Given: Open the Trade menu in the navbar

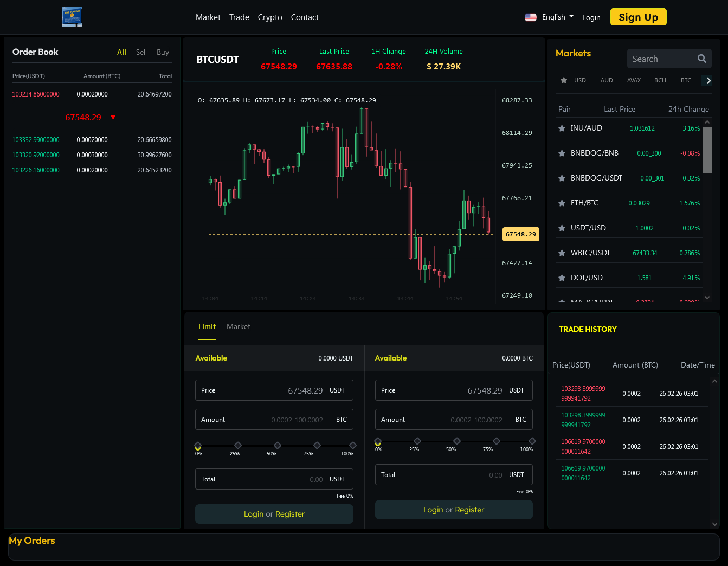Looking at the screenshot, I should coord(239,17).
